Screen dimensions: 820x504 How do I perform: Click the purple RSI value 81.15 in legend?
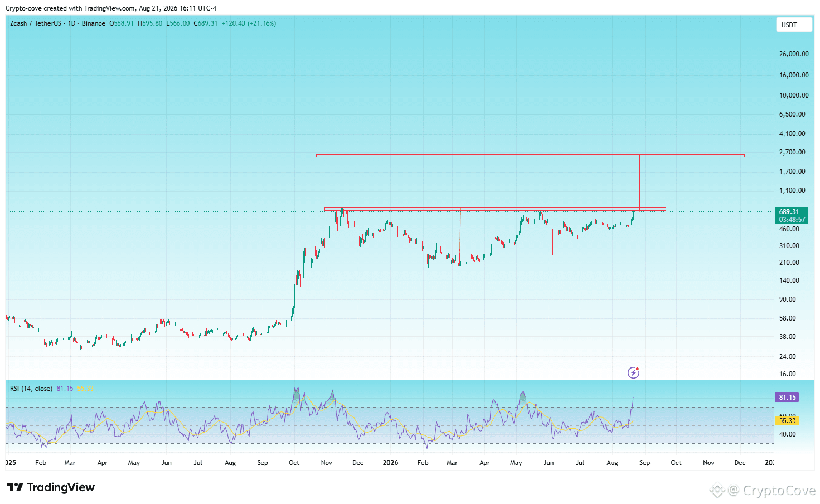(x=65, y=389)
